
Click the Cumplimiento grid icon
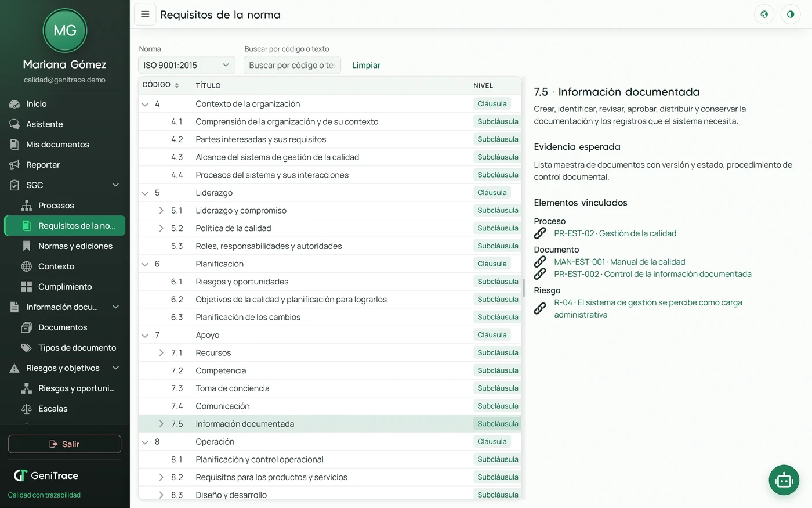27,287
